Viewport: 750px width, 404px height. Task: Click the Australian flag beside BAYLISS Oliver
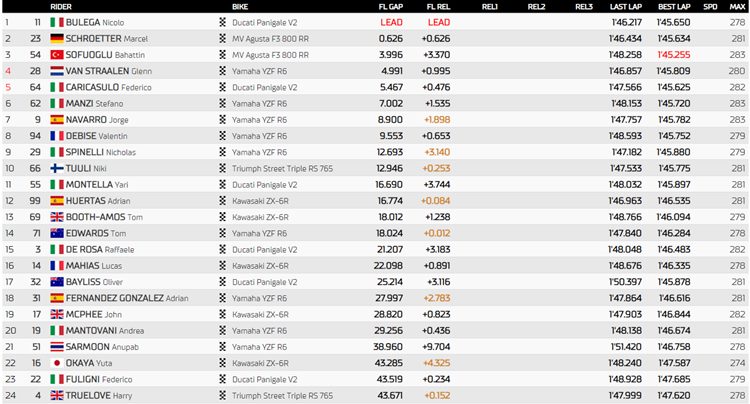point(57,282)
